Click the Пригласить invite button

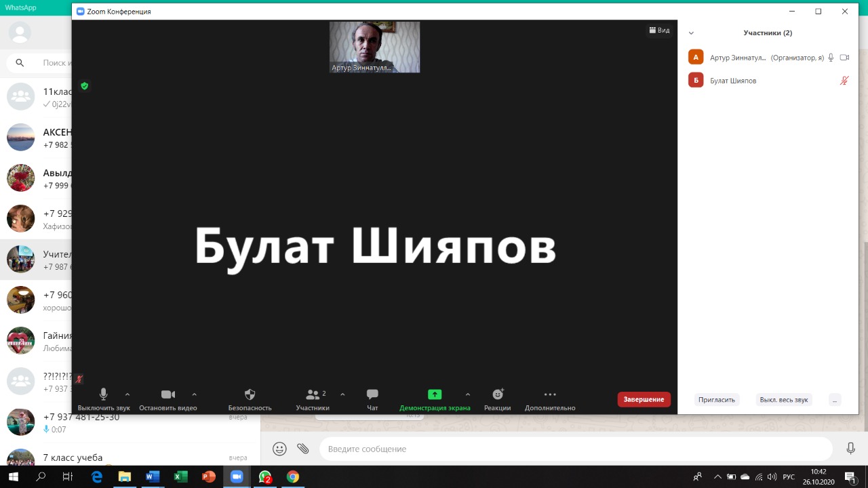click(x=717, y=400)
